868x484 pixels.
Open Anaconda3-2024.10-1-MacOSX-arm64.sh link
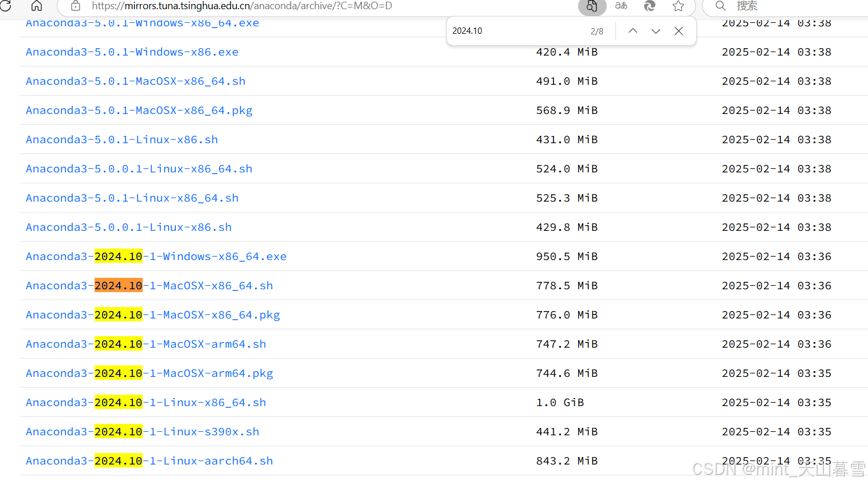click(x=146, y=344)
